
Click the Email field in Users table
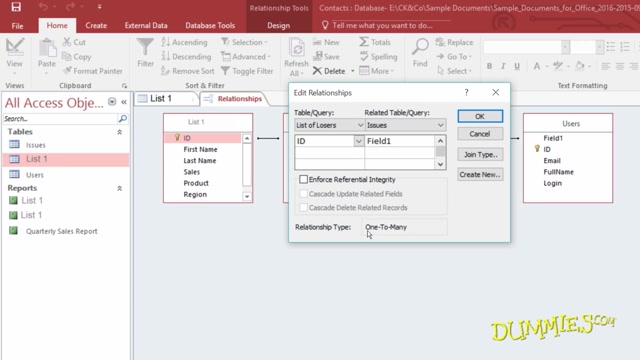552,160
